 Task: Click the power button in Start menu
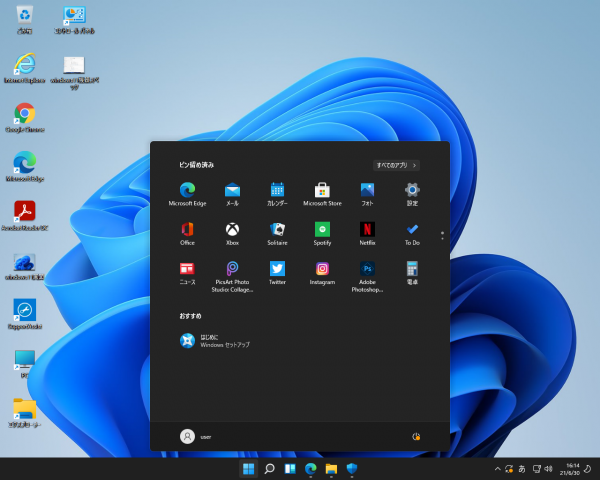tap(416, 437)
